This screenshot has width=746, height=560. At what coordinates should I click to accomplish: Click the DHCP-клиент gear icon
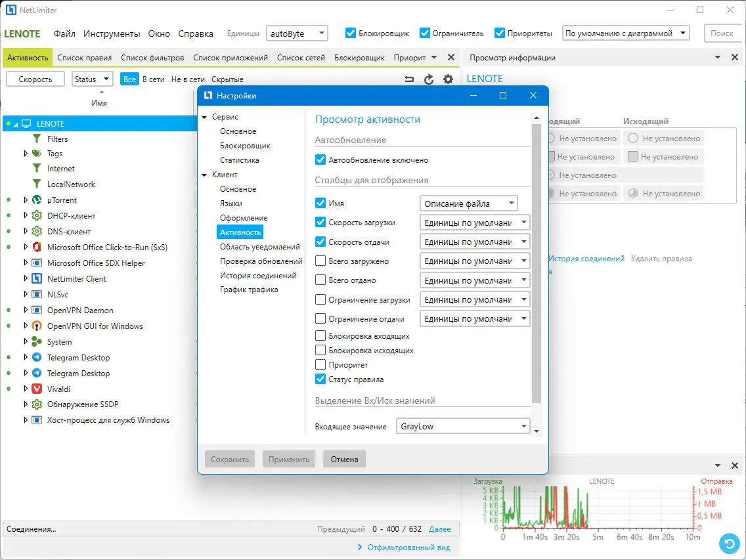coord(37,215)
